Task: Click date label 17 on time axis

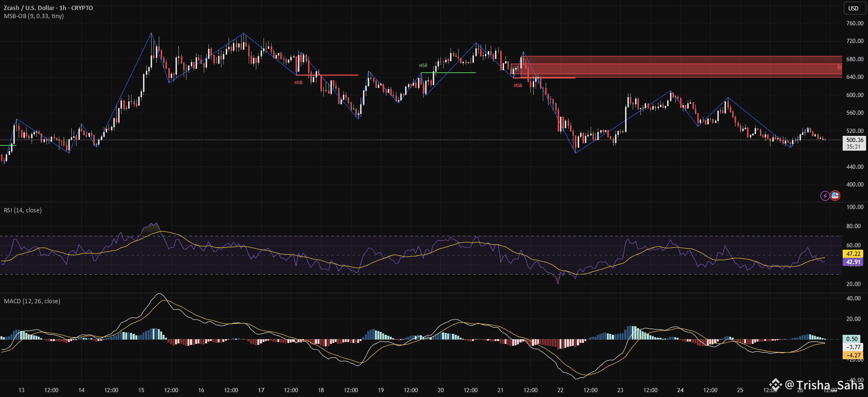Action: coord(261,390)
